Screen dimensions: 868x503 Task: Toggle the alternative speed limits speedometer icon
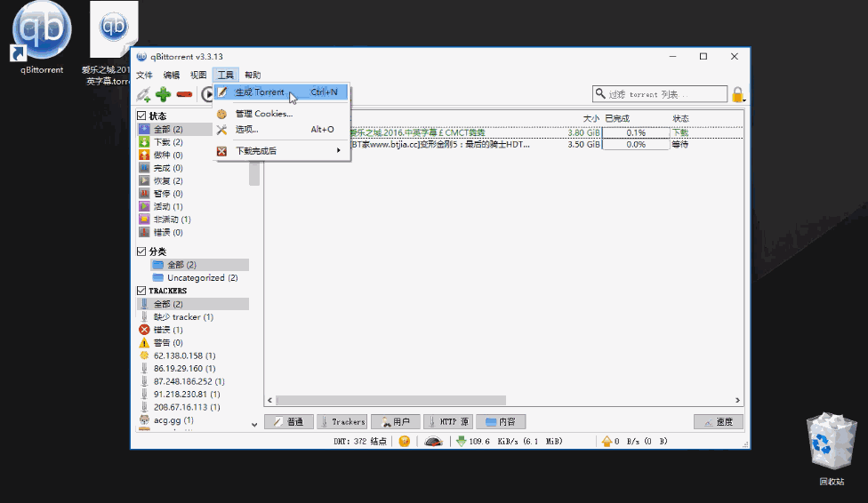coord(433,441)
